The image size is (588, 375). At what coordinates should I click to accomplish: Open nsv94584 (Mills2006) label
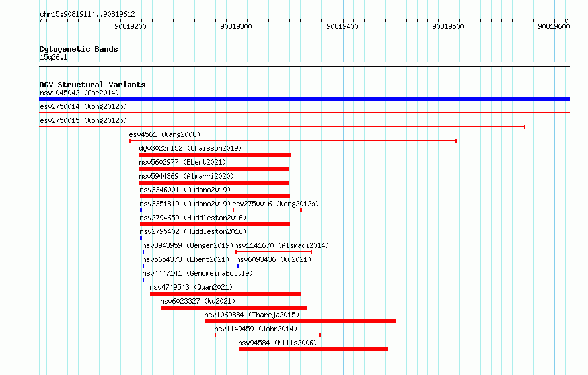(277, 343)
